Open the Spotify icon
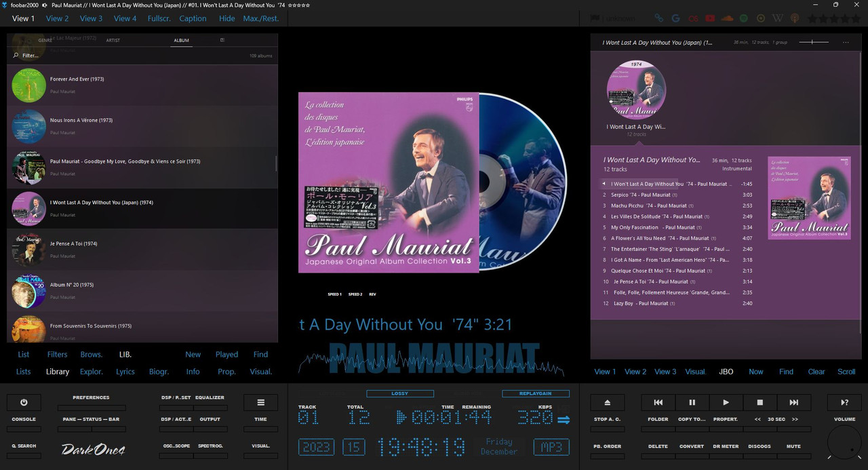 (743, 18)
